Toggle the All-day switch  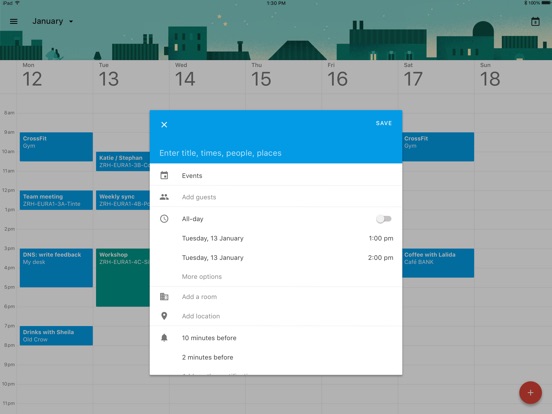coord(384,219)
